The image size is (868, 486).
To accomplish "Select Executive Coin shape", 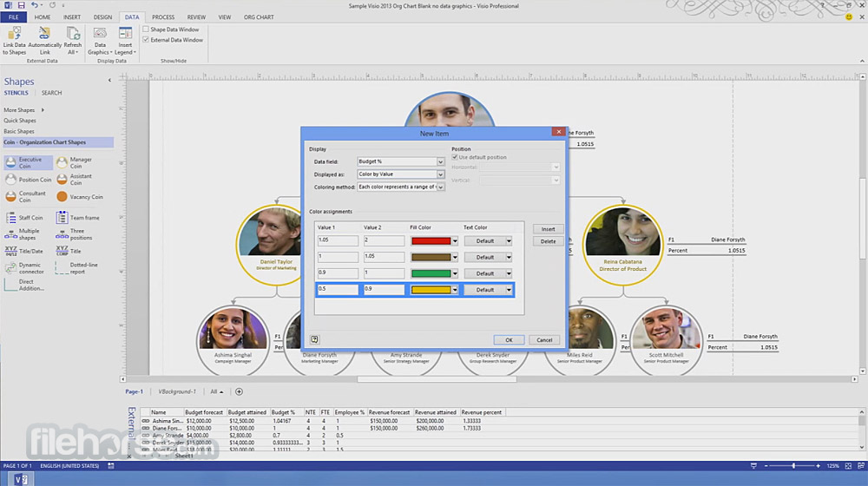I will tap(29, 163).
